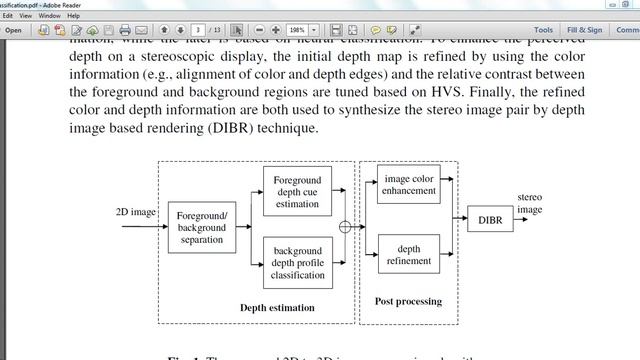640x360 pixels.
Task: Click the convert to PDF online icon
Action: coord(43,30)
